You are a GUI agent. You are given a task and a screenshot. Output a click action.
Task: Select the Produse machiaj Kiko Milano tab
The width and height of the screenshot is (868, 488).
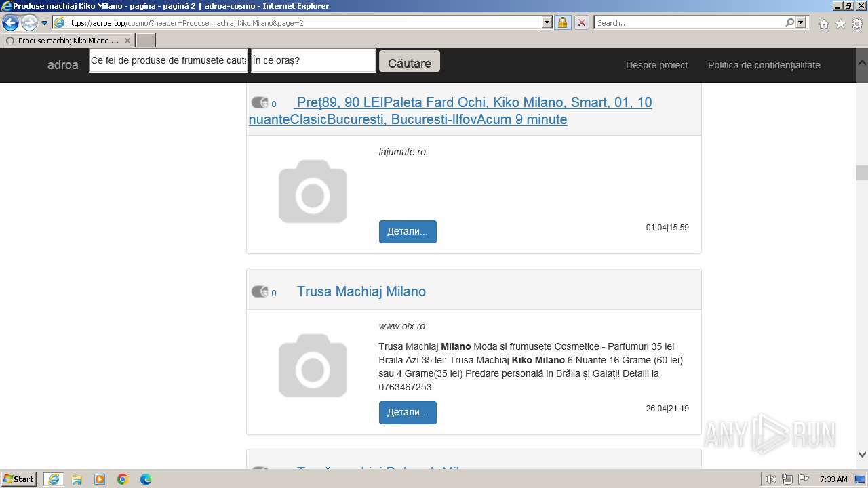click(x=68, y=41)
